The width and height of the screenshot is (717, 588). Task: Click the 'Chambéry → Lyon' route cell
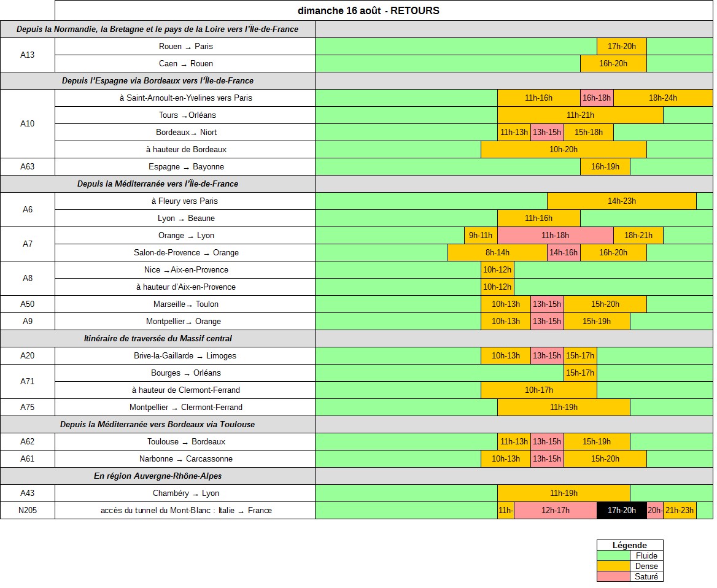(x=185, y=493)
